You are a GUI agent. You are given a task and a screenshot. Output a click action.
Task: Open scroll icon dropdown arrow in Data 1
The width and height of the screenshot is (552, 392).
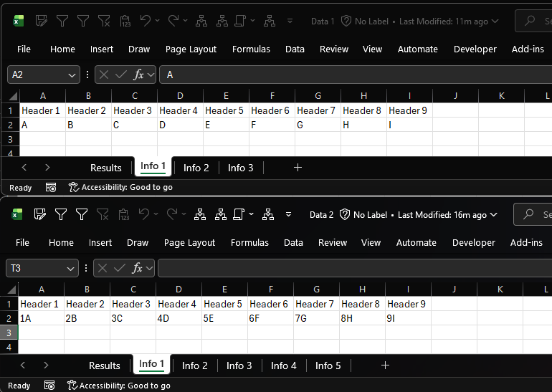click(x=252, y=21)
